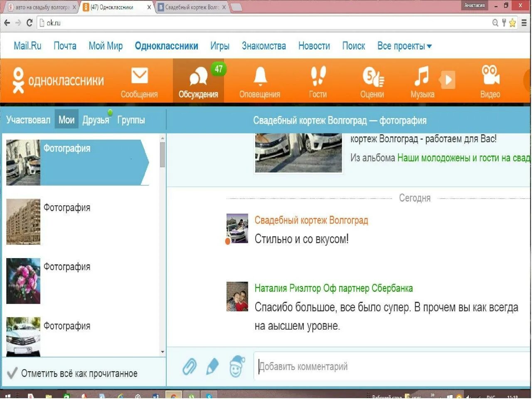The width and height of the screenshot is (532, 399).
Task: Close the Одноклассники browser tab
Action: point(149,7)
